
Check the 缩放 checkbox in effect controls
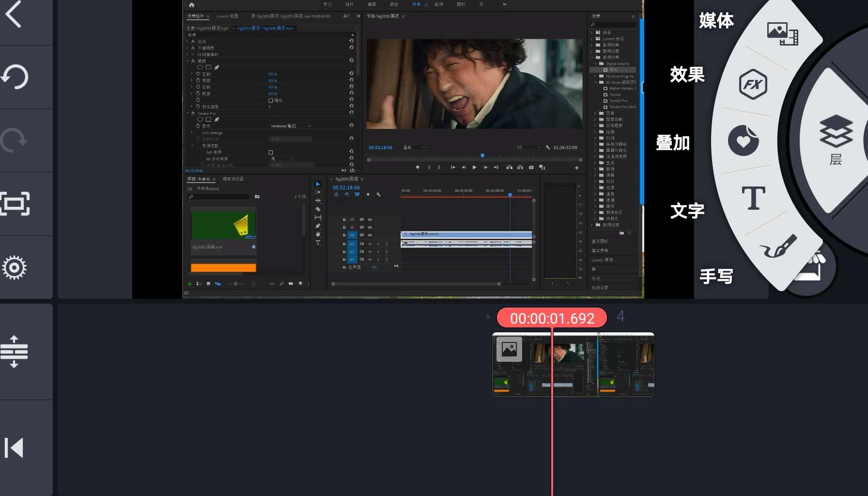tap(271, 100)
